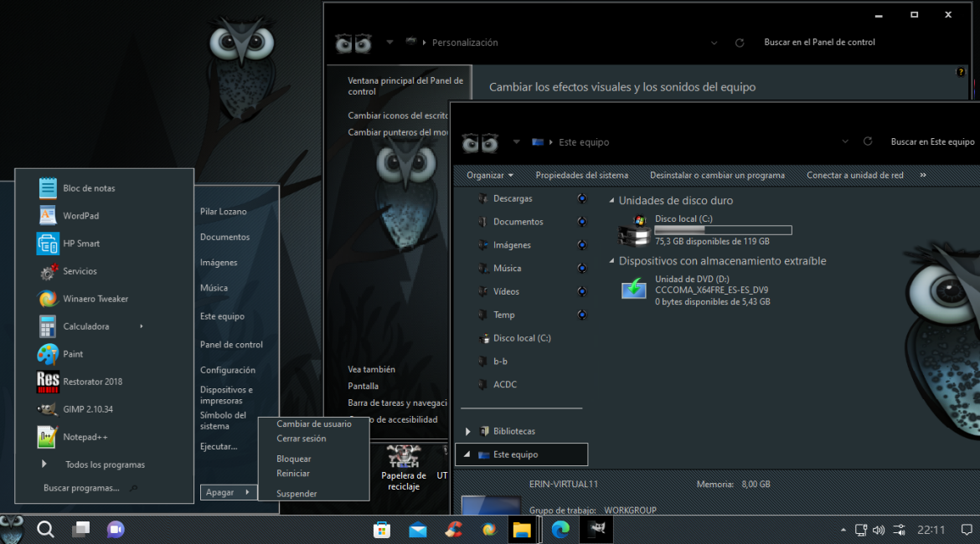This screenshot has height=544, width=980.
Task: Click the taskbar search magnifier icon
Action: click(46, 529)
